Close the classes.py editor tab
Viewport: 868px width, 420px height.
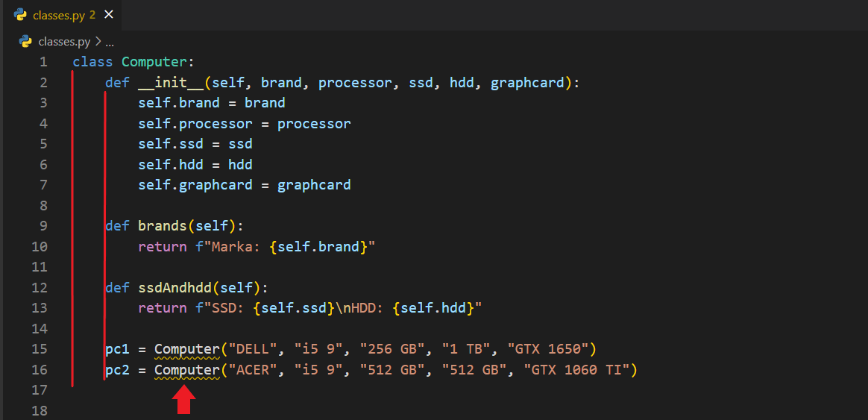pyautogui.click(x=109, y=15)
